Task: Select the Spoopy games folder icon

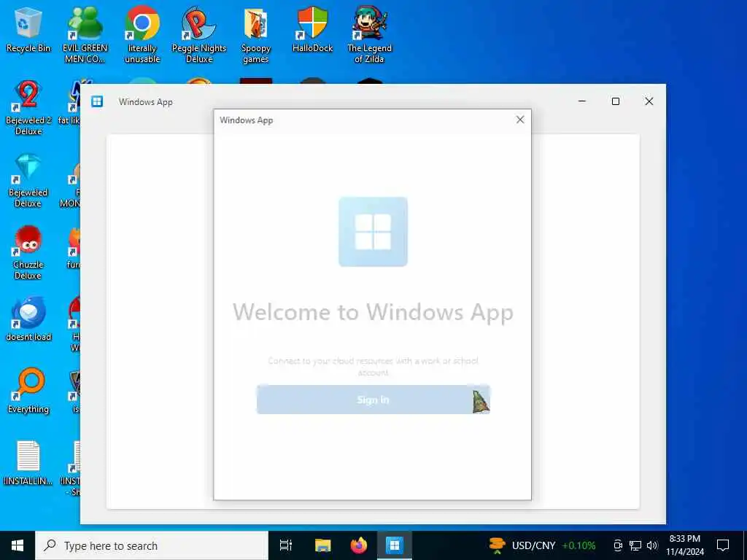Action: click(x=256, y=35)
